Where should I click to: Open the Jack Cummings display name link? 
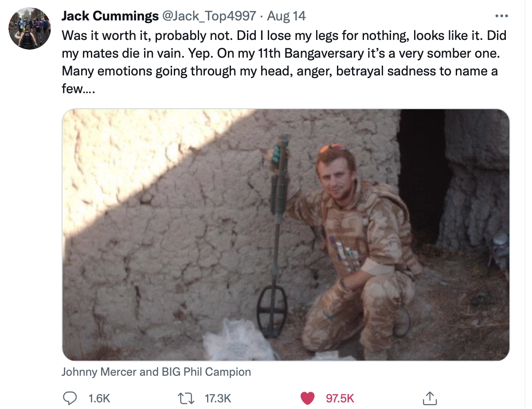(x=110, y=16)
